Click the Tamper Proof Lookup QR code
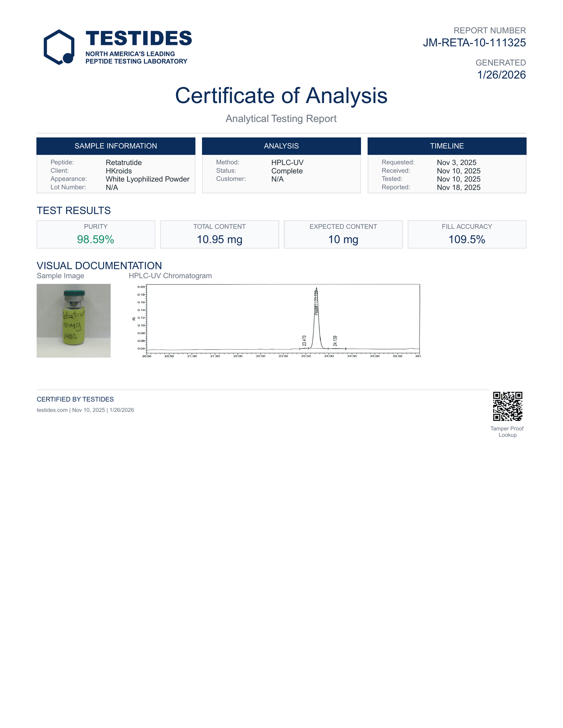The width and height of the screenshot is (563, 728). pos(507,406)
